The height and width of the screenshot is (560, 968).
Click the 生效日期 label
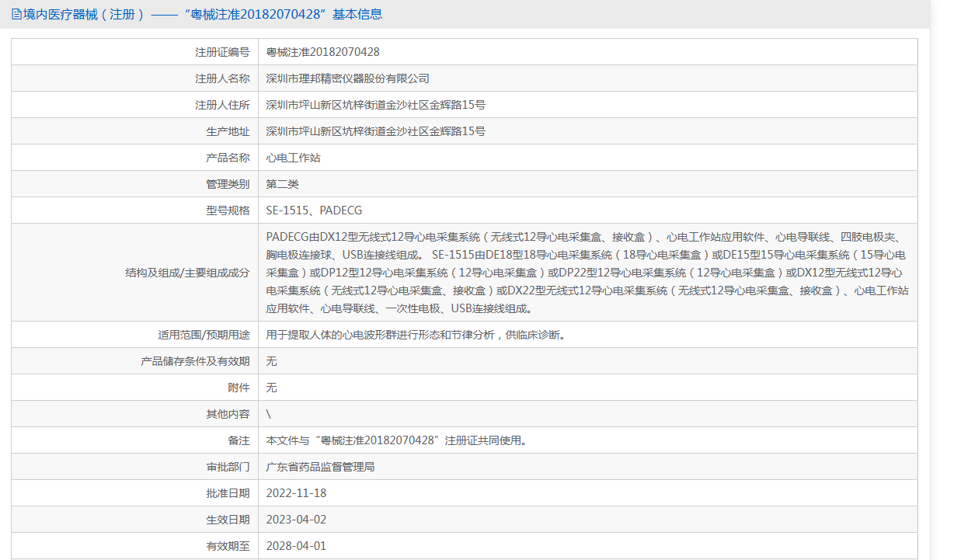[228, 520]
